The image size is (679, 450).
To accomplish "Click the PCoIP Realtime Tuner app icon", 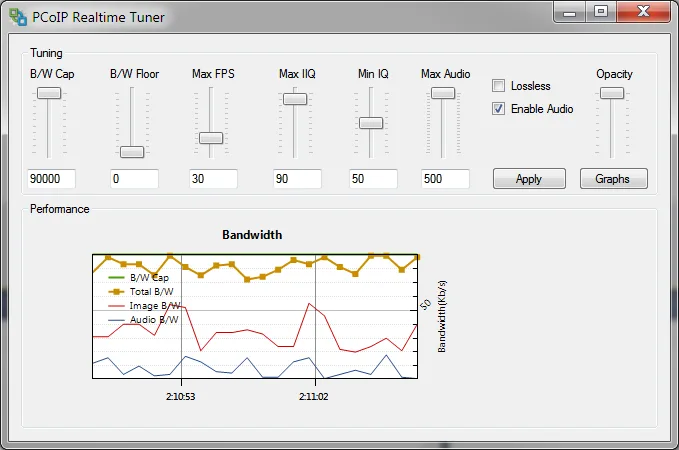I will 18,17.
